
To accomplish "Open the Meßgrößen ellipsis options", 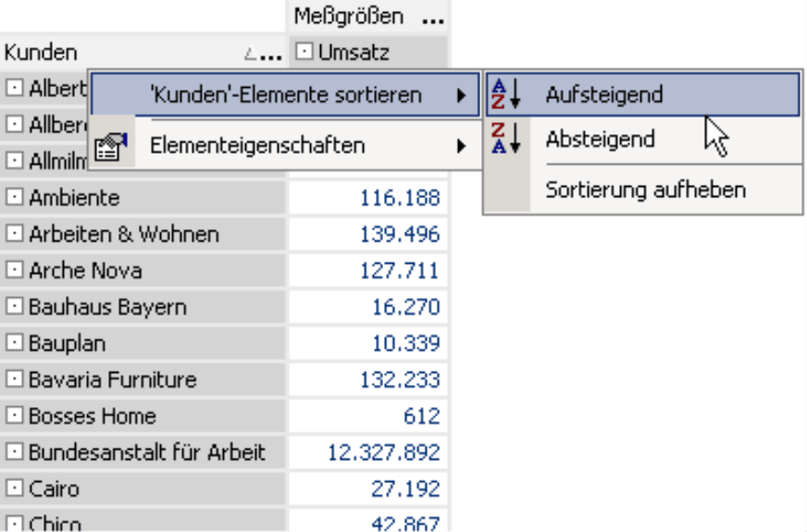I will (431, 17).
